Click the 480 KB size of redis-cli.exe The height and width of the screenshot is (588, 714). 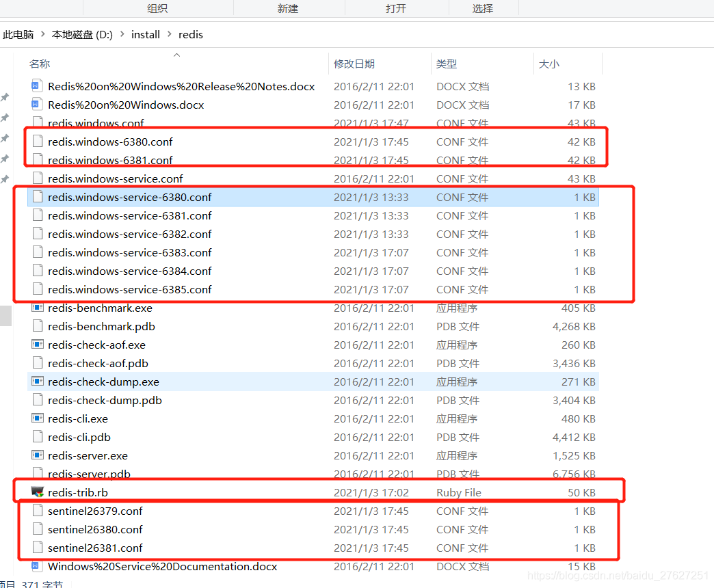pos(579,418)
